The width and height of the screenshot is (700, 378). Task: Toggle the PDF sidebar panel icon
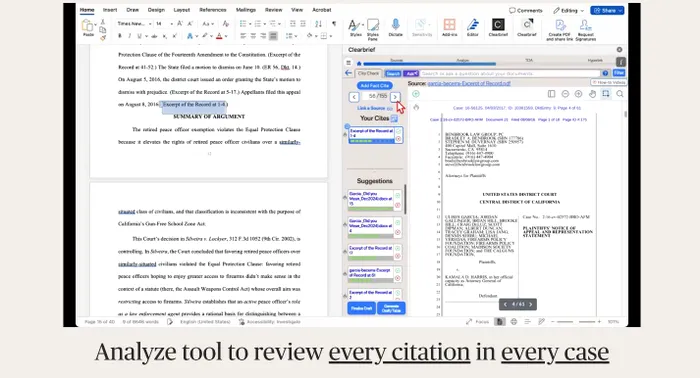[551, 94]
